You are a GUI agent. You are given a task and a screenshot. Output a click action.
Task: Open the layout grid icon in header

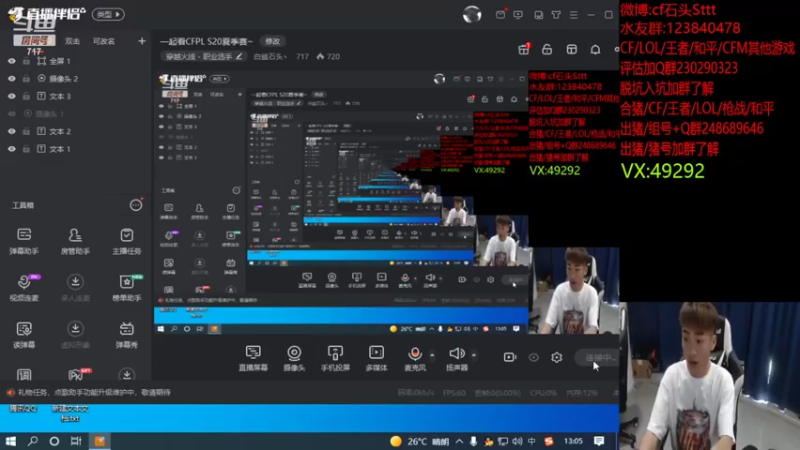(x=571, y=49)
